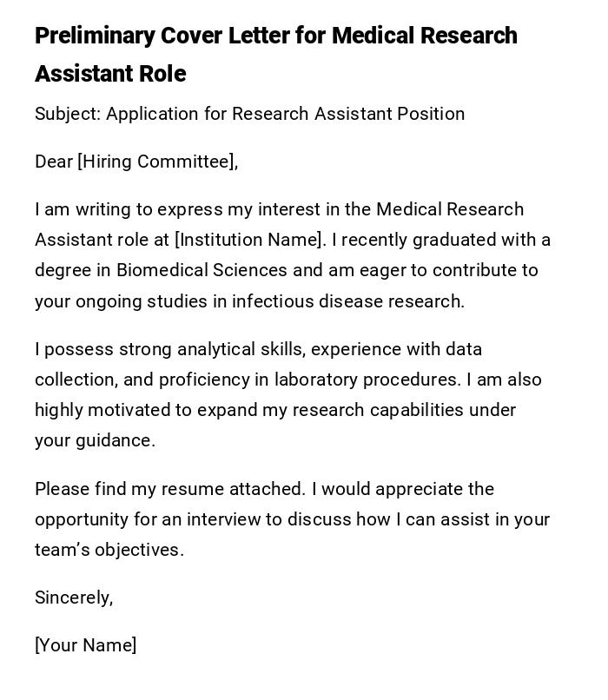Screen dimensions: 608x700
Task: Click the text 'team's objectives.'
Action: point(109,550)
